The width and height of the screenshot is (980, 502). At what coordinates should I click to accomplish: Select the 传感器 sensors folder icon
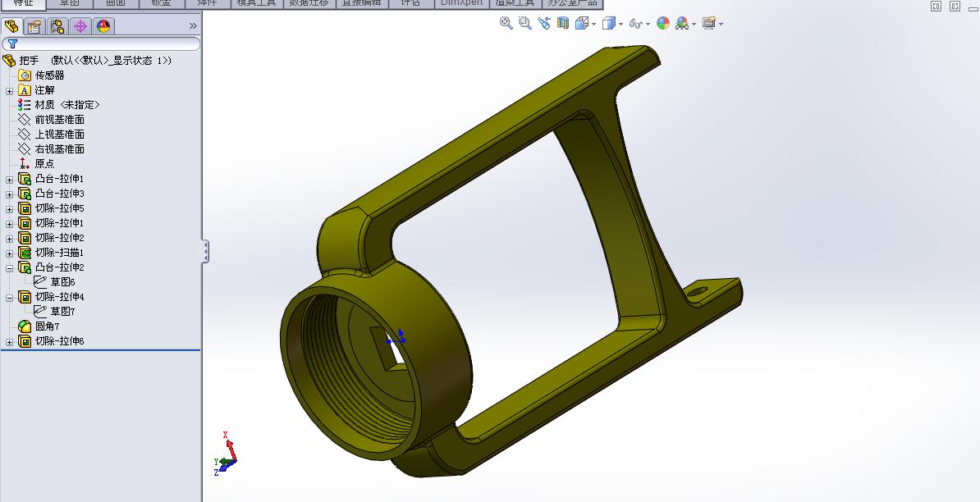[x=25, y=75]
